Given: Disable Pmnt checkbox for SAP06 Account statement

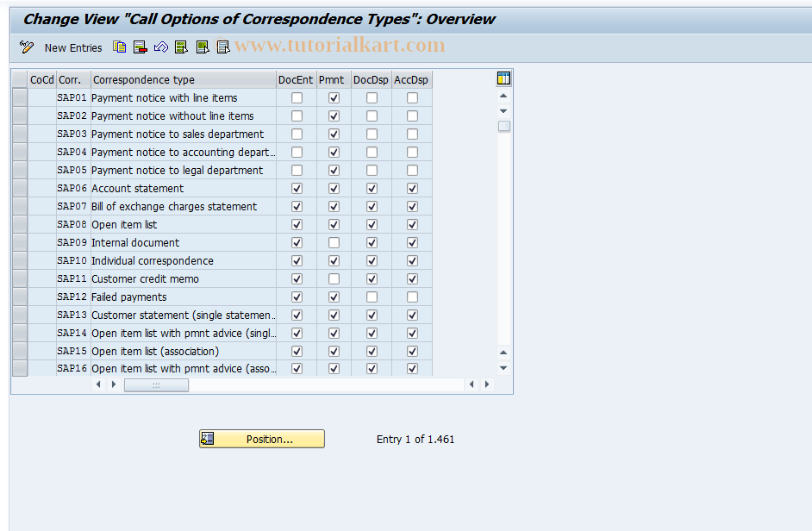Looking at the screenshot, I should pos(334,188).
